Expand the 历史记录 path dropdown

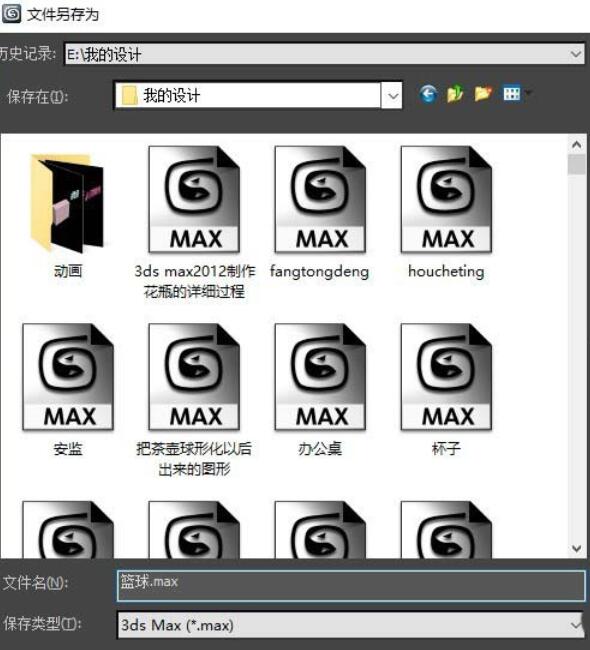575,54
